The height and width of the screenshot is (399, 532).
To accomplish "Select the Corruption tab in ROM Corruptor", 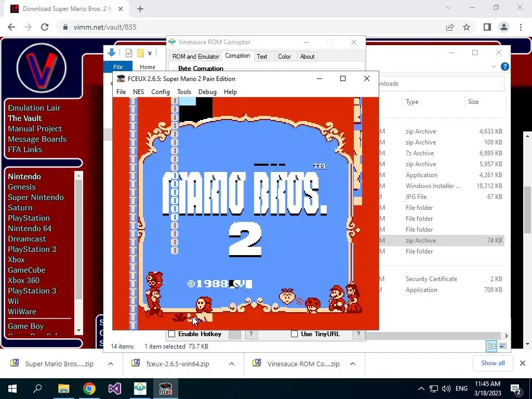I will (237, 56).
